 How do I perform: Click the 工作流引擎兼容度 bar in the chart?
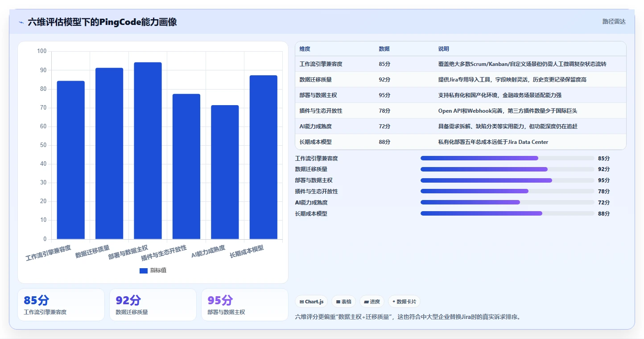(x=71, y=160)
